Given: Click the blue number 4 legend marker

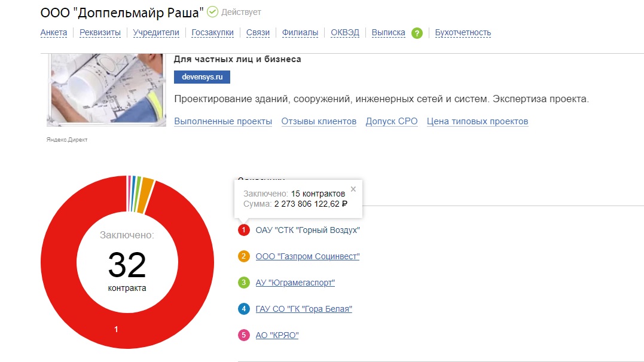Looking at the screenshot, I should pyautogui.click(x=243, y=309).
